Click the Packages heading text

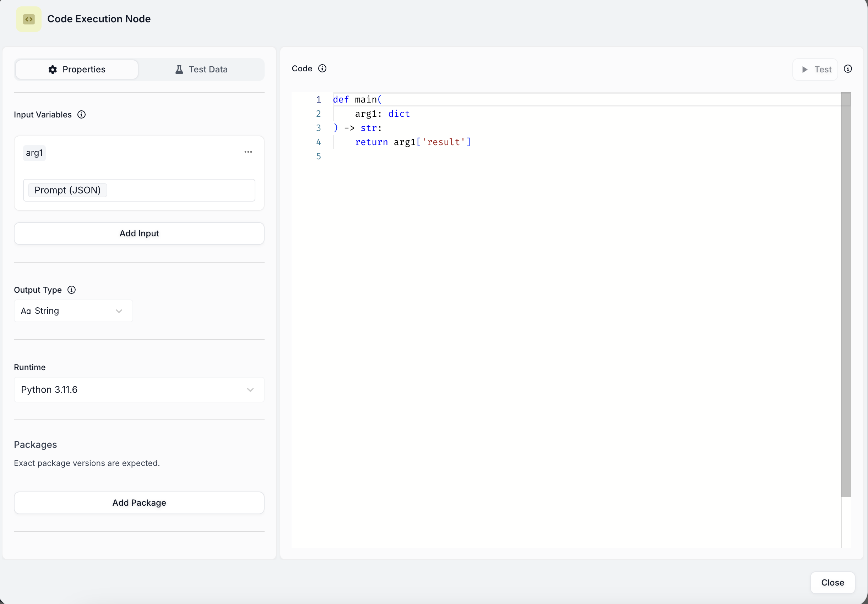click(36, 445)
